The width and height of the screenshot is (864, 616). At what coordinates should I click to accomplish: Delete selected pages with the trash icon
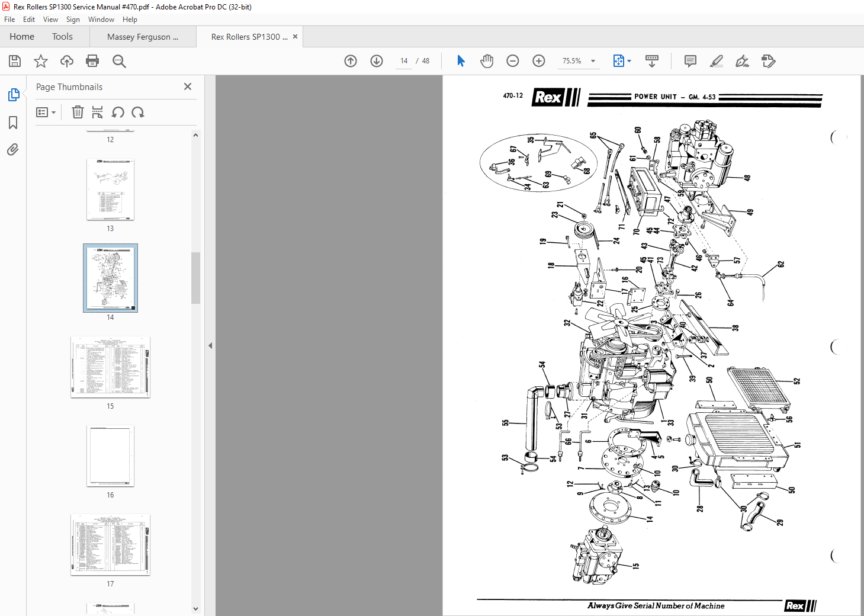[78, 112]
